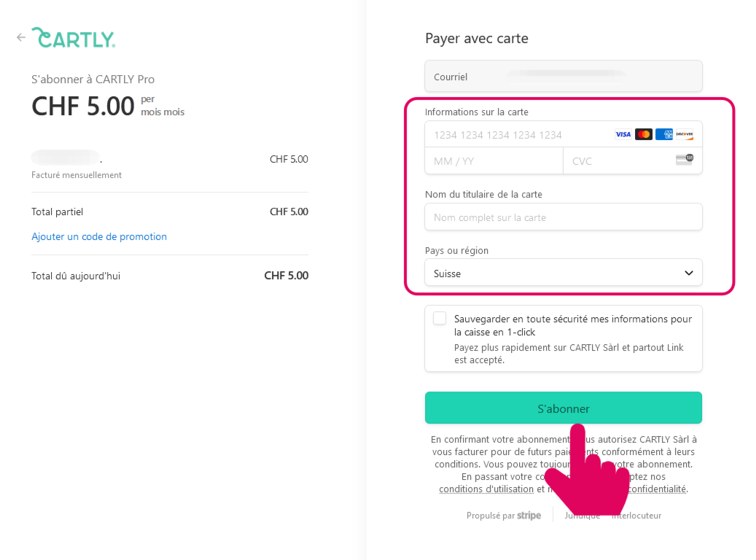Click the MM / YY expiry field
The image size is (756, 560).
tap(493, 161)
